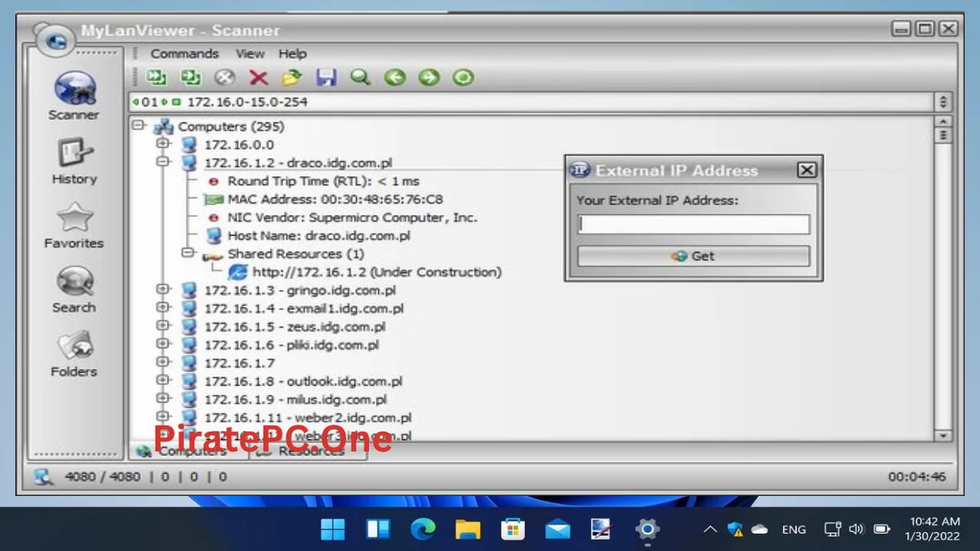980x551 pixels.
Task: Open Microsoft Store from the taskbar
Action: (512, 529)
